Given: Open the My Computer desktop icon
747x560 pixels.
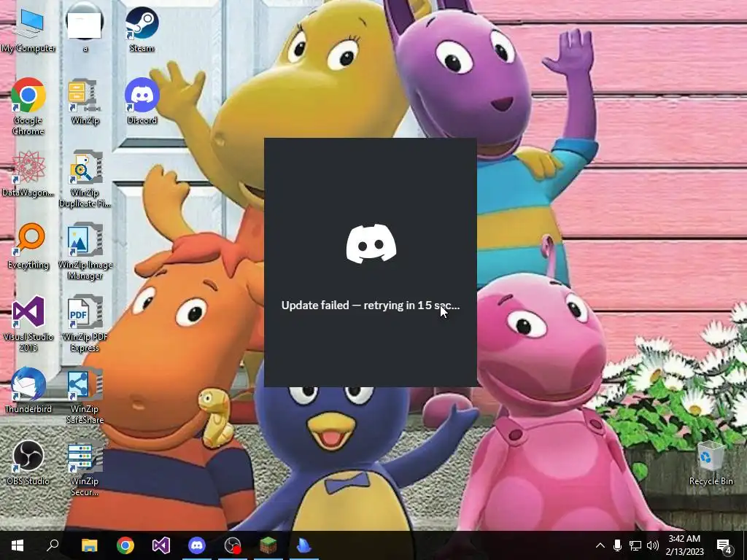Looking at the screenshot, I should [28, 29].
